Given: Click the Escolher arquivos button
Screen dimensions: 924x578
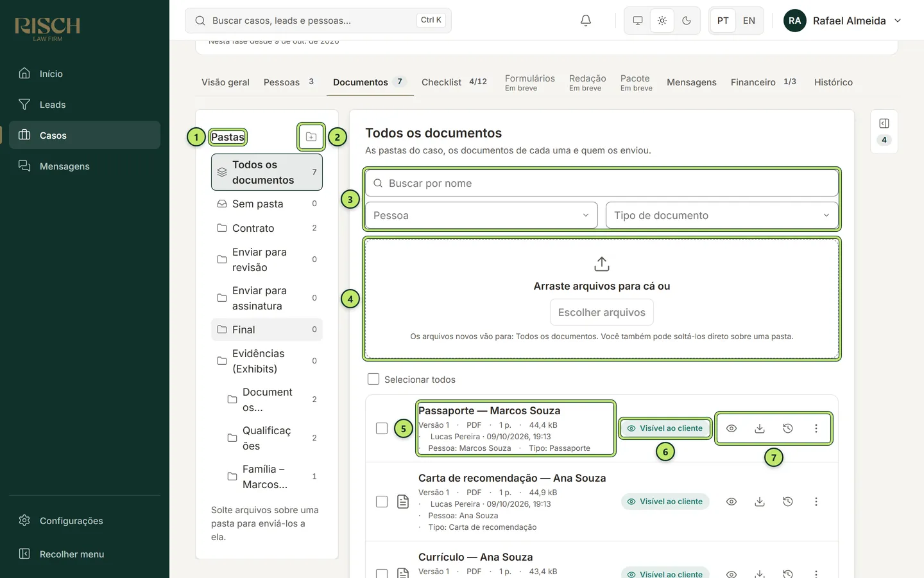Looking at the screenshot, I should (x=602, y=312).
